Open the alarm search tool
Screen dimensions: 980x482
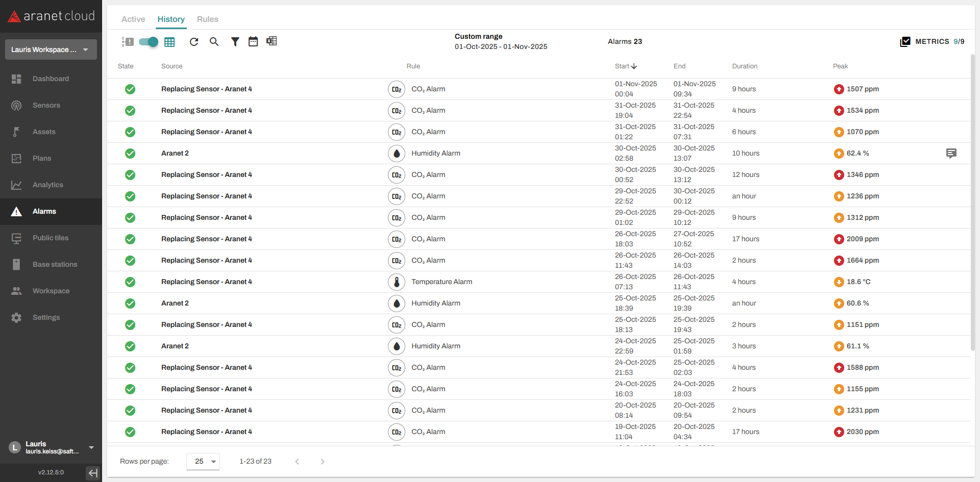click(214, 42)
